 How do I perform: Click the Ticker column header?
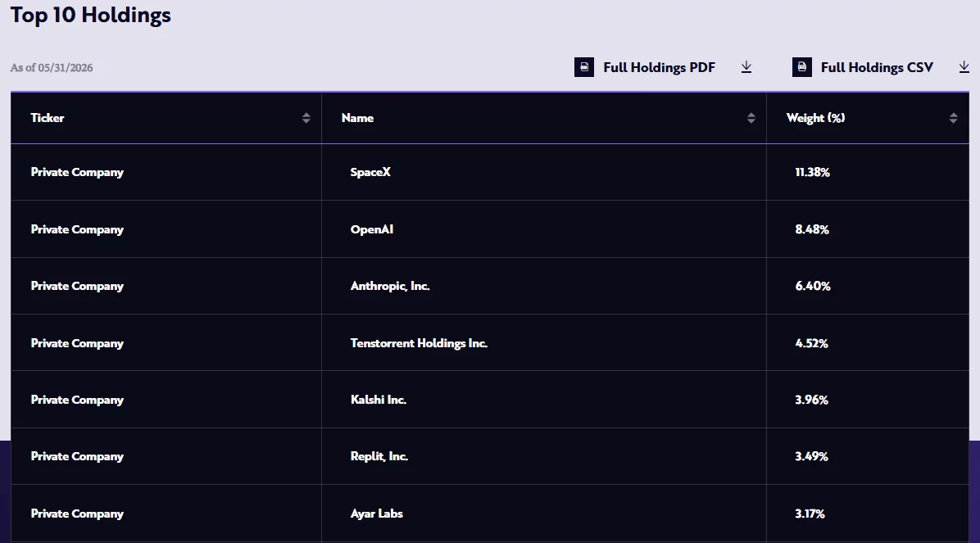tap(166, 118)
